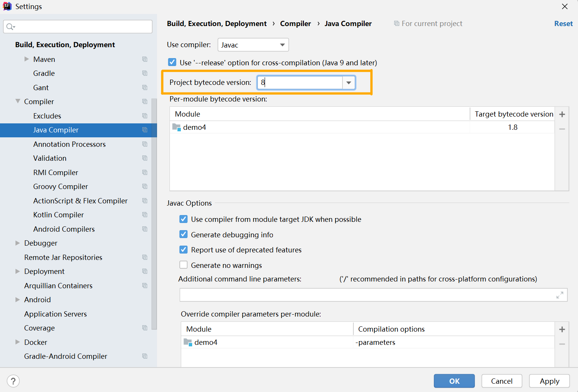Image resolution: width=578 pixels, height=392 pixels.
Task: Open the Annotation Processors settings page
Action: [69, 144]
